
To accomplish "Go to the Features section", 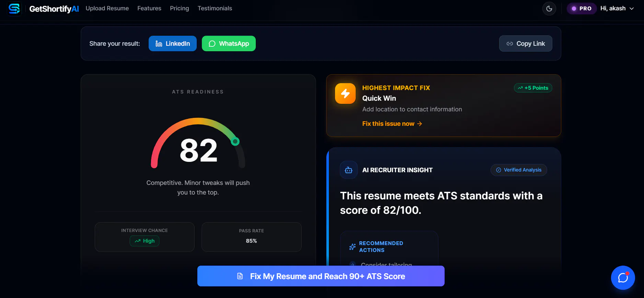I will click(x=149, y=8).
